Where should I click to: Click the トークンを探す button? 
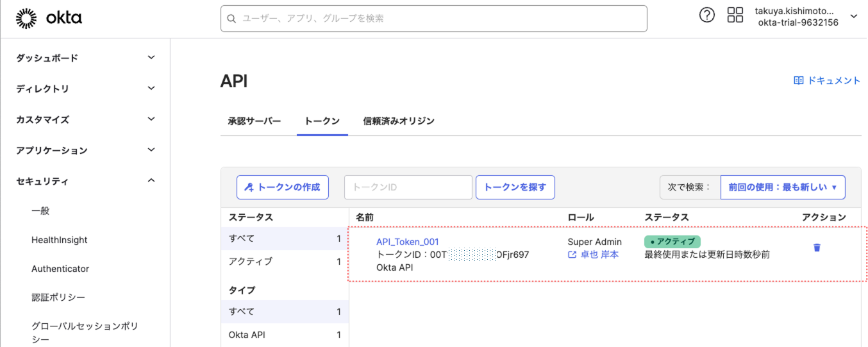click(x=515, y=187)
